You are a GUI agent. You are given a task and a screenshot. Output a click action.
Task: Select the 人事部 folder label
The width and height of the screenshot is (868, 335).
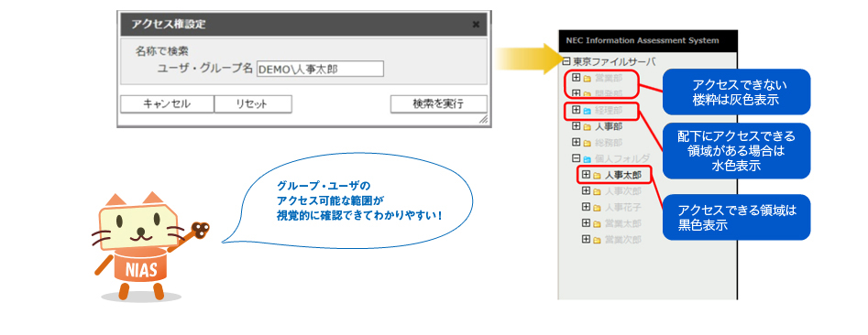click(609, 126)
